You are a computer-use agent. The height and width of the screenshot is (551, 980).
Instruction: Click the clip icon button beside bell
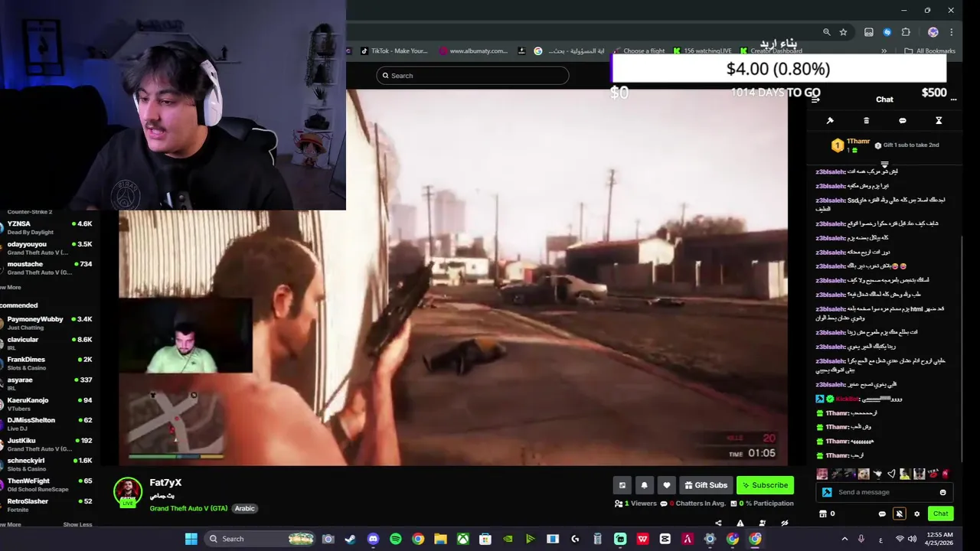[622, 485]
